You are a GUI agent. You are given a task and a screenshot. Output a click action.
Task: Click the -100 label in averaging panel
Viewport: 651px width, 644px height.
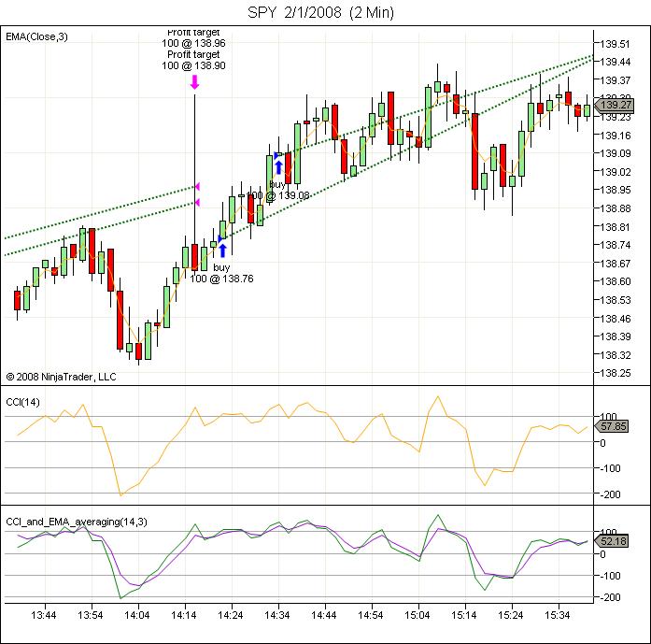[x=610, y=576]
